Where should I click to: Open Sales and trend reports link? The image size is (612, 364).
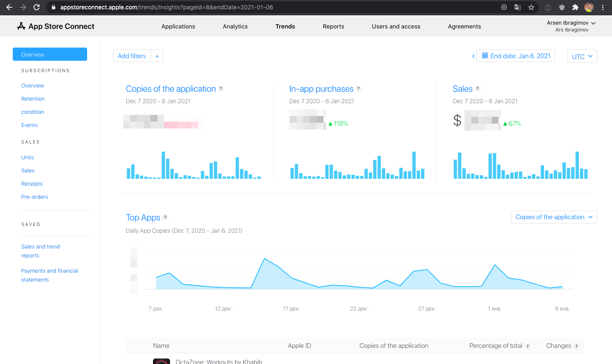[40, 251]
